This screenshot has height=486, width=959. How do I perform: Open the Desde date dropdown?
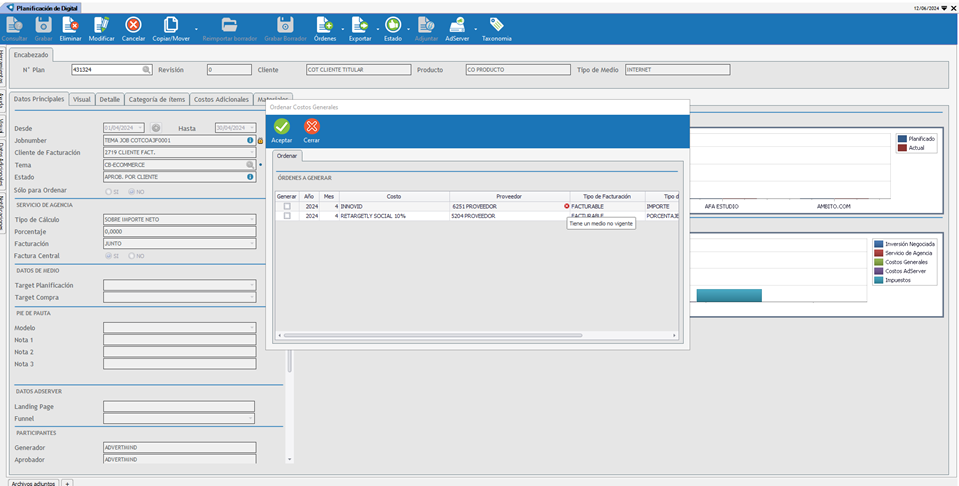point(140,128)
